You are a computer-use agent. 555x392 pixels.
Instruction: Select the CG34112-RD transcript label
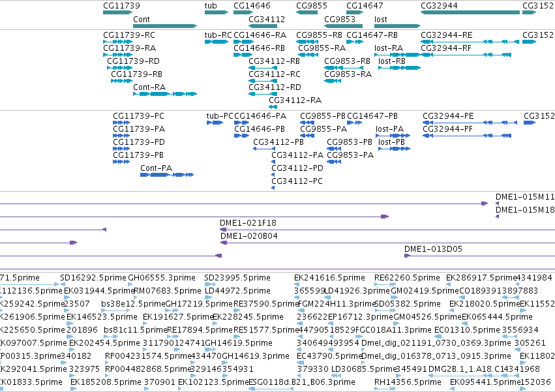(275, 87)
